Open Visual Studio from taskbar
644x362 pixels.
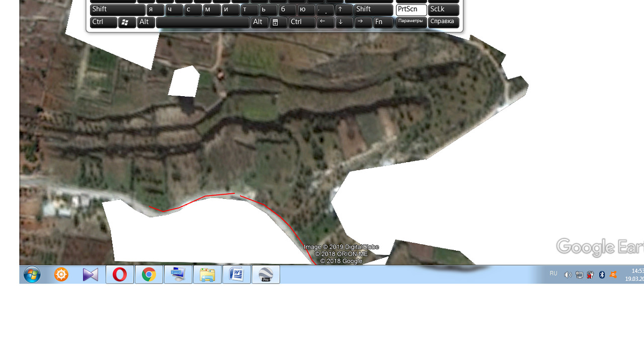91,274
